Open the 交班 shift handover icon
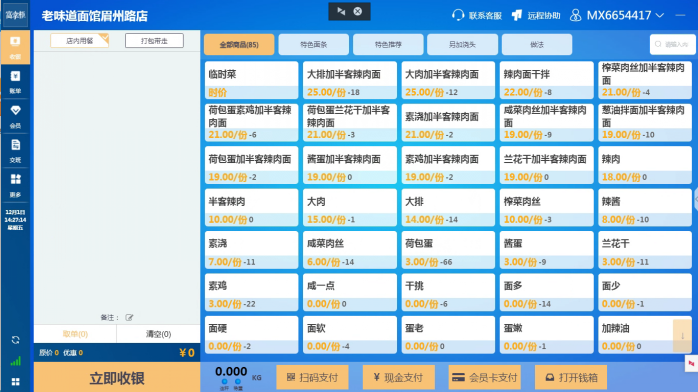This screenshot has width=698, height=392. point(15,151)
